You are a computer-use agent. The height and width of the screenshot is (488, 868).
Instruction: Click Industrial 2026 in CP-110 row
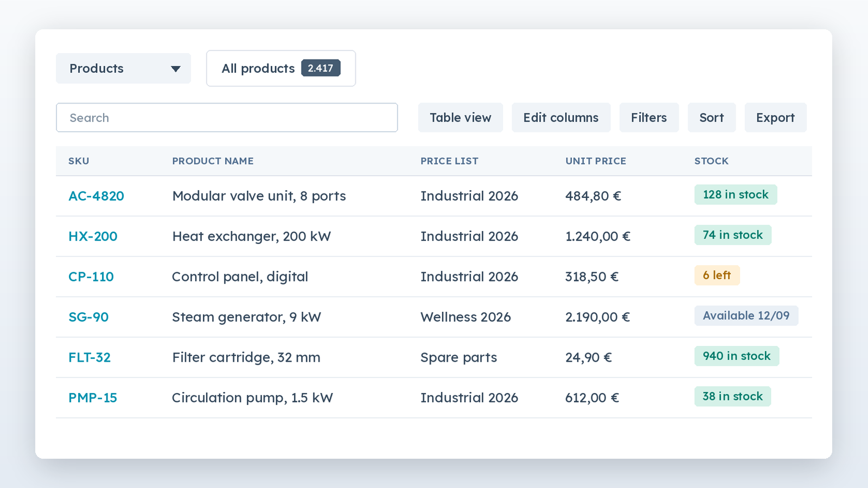pyautogui.click(x=469, y=277)
